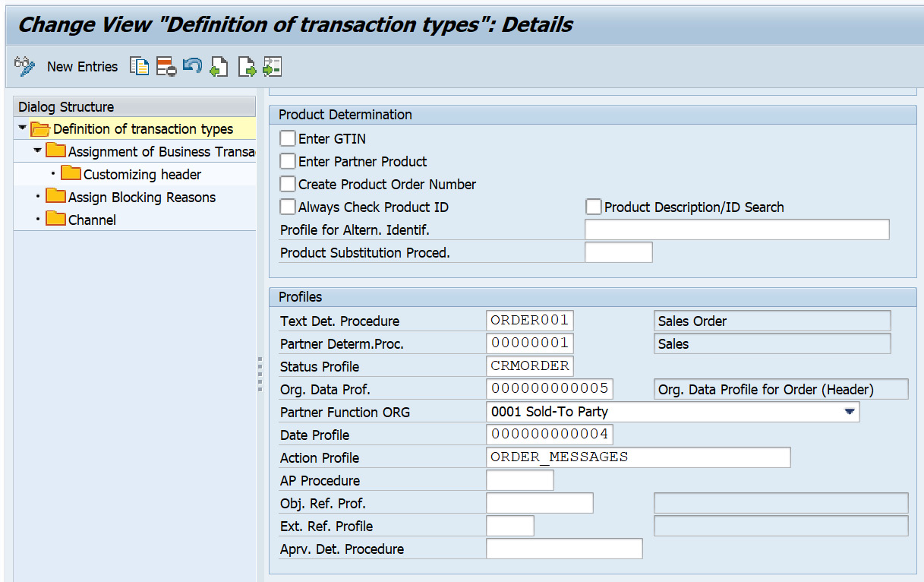Toggle Always Check Product ID checkbox
This screenshot has width=924, height=582.
tap(288, 207)
